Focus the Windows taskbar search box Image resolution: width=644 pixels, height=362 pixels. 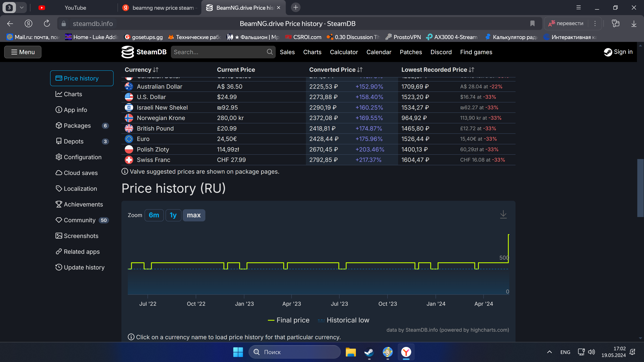294,352
